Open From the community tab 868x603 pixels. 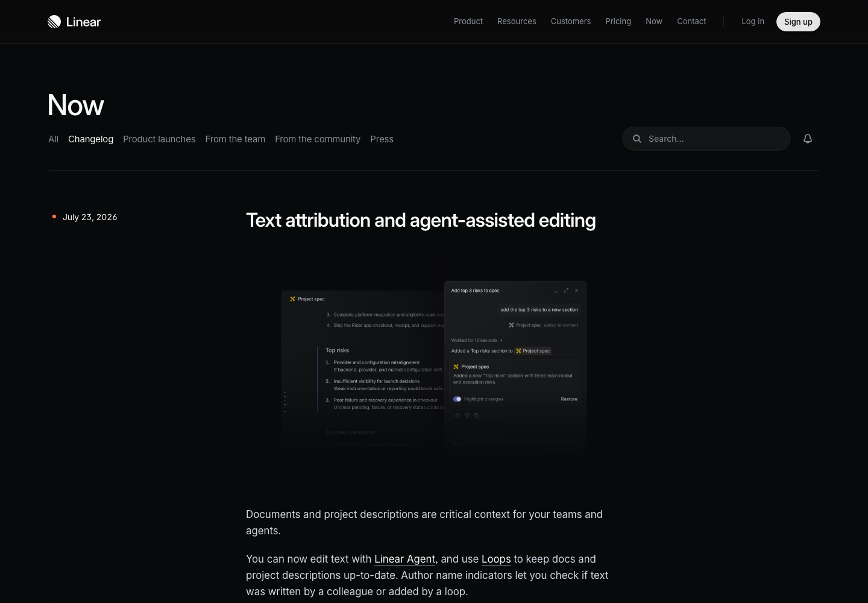(x=318, y=139)
